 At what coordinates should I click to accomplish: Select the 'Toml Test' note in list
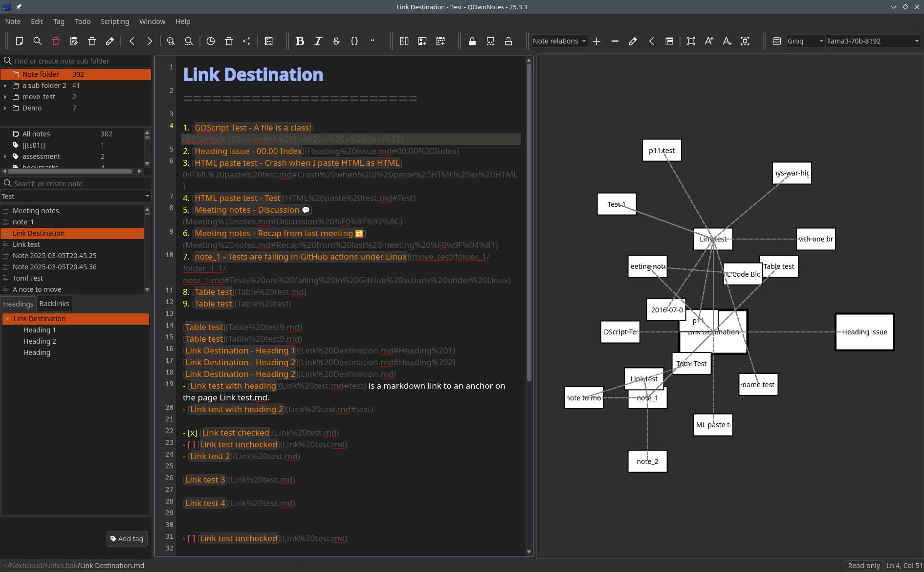click(28, 278)
